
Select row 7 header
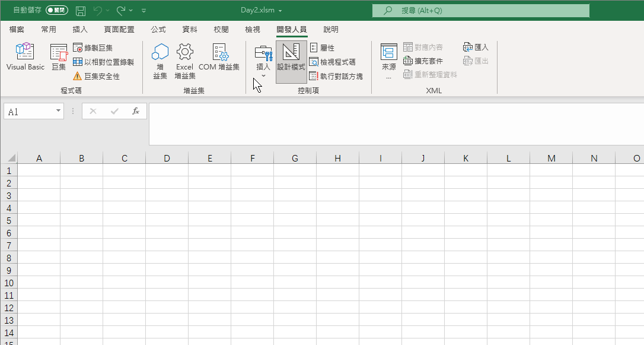[x=9, y=245]
